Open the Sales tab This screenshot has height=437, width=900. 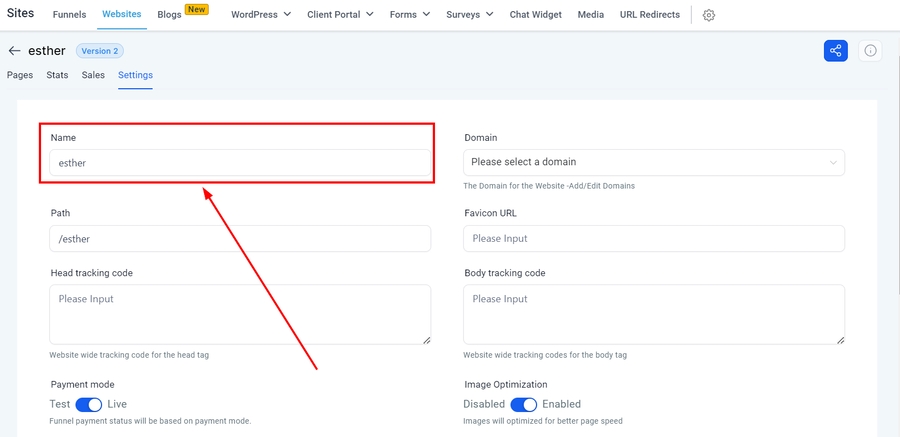(x=93, y=75)
